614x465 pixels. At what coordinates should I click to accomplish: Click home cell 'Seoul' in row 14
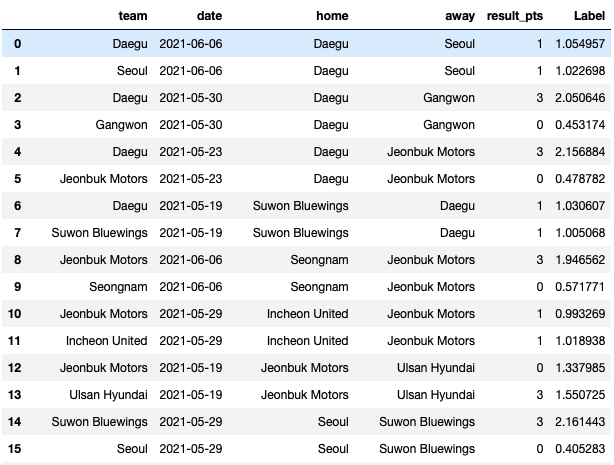click(x=333, y=422)
